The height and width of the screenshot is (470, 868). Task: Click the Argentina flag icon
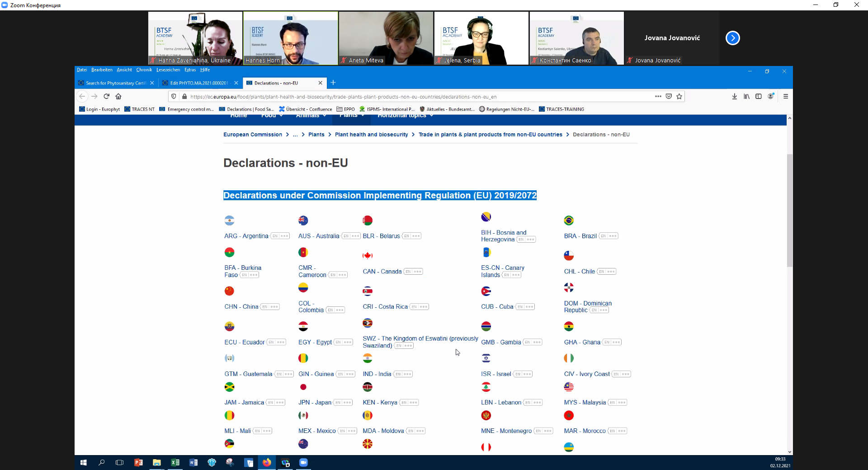tap(229, 221)
